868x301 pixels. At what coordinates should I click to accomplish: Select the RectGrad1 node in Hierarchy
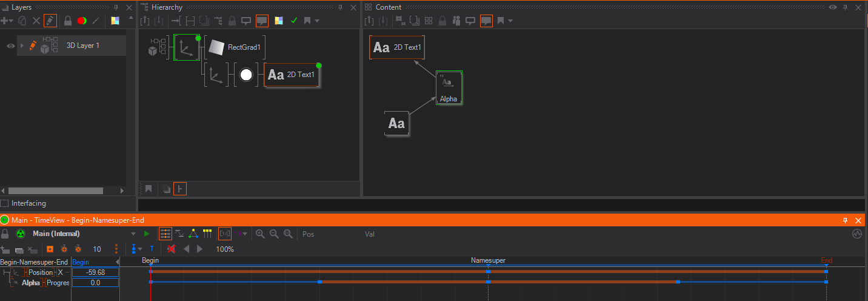point(236,47)
